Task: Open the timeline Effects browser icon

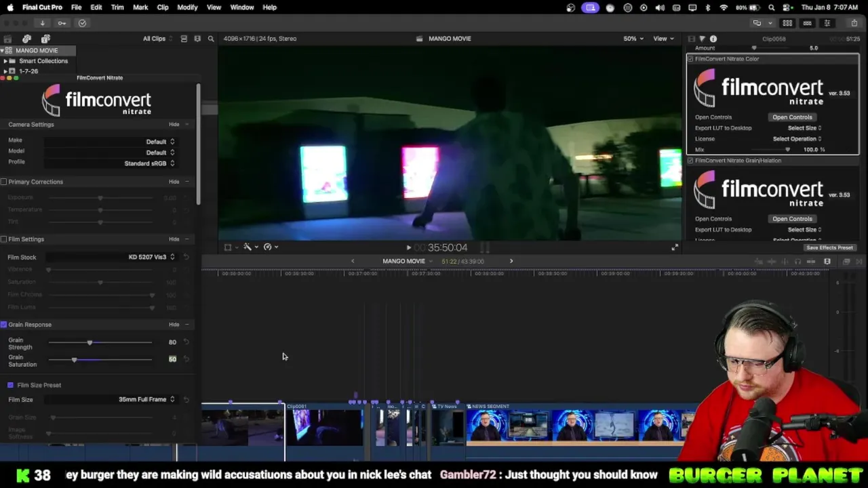Action: point(845,262)
